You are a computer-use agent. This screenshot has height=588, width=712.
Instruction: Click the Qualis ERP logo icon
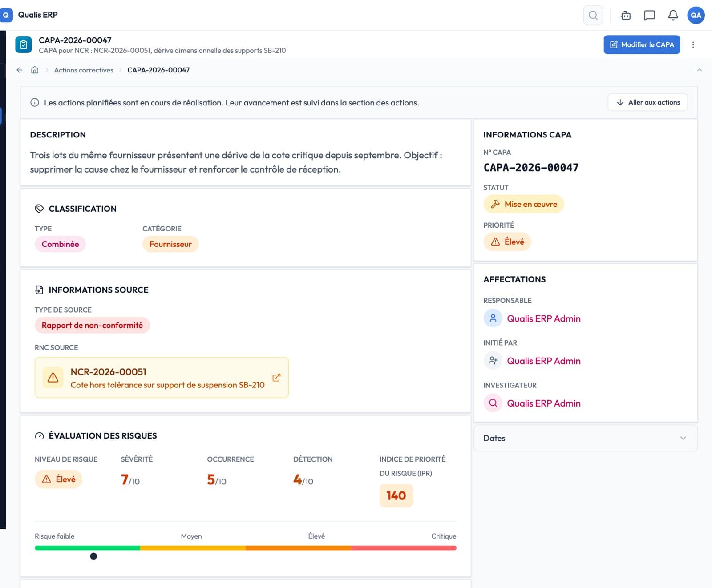pyautogui.click(x=6, y=15)
